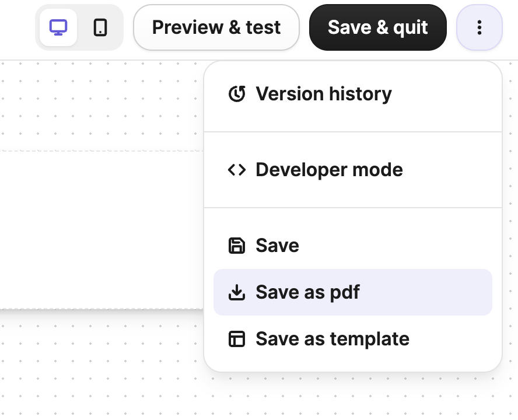
Task: Choose Save as pdf option
Action: pos(308,292)
